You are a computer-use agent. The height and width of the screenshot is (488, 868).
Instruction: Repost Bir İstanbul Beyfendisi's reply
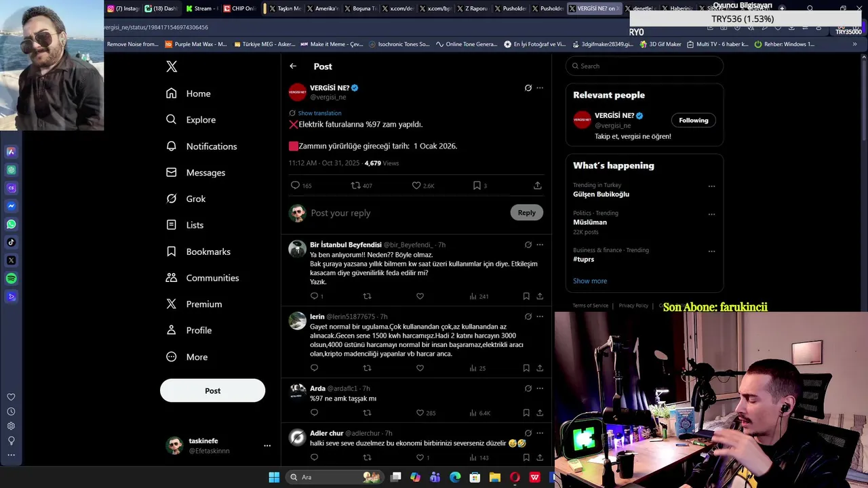click(367, 296)
